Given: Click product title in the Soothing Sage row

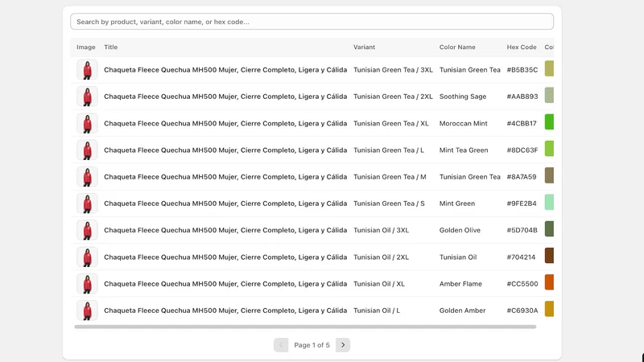Looking at the screenshot, I should coord(225,97).
